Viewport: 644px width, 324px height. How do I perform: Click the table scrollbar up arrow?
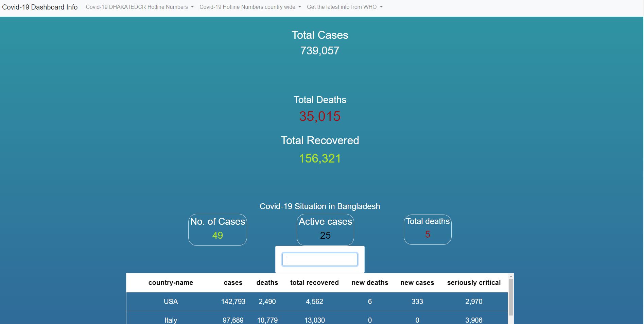click(511, 276)
